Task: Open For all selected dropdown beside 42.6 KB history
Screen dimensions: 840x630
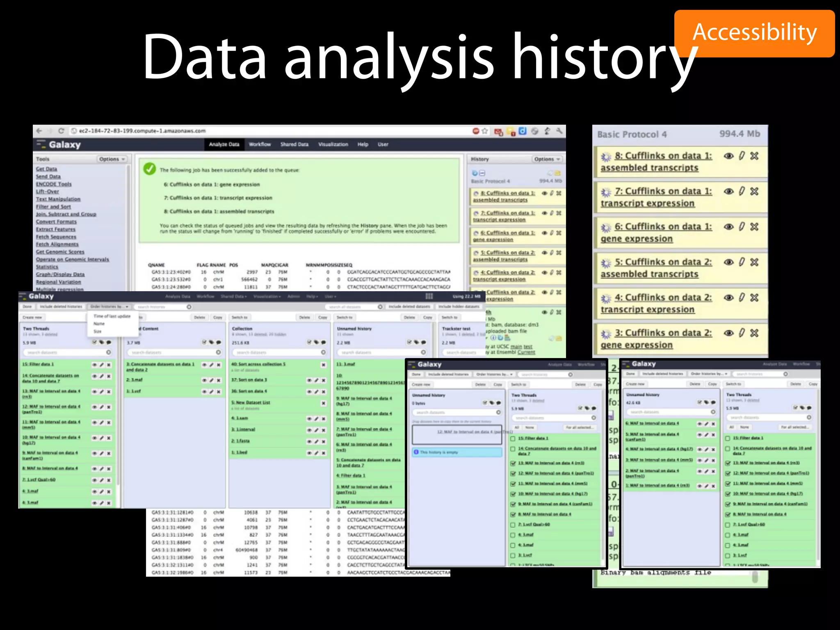Action: tap(794, 427)
